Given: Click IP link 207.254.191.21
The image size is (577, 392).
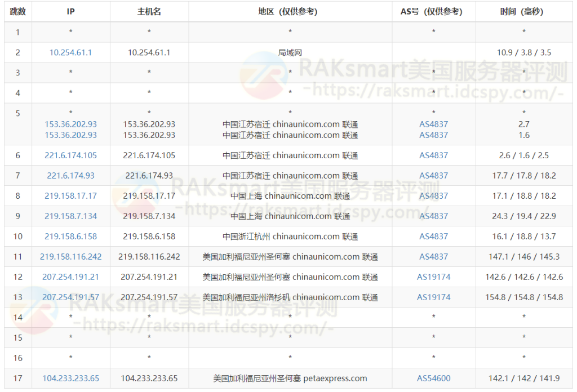Looking at the screenshot, I should coord(70,277).
